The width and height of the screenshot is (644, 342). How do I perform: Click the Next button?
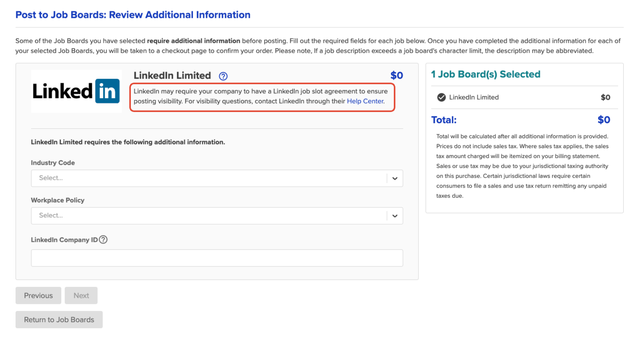click(x=81, y=296)
